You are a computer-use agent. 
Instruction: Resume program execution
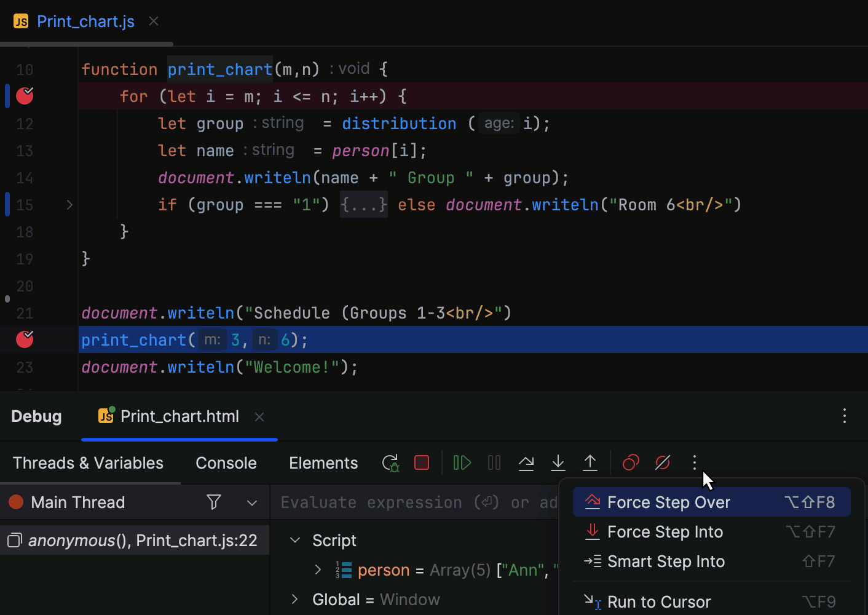pos(462,462)
